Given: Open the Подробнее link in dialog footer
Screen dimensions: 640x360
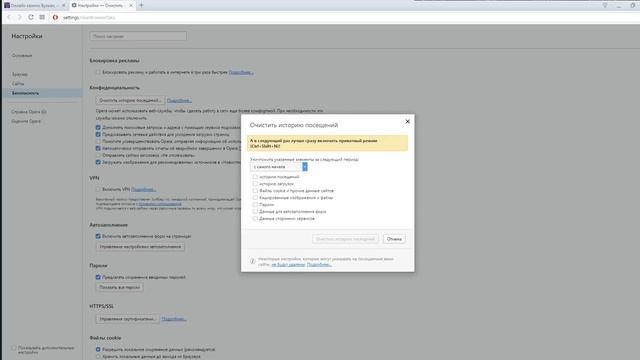Looking at the screenshot, I should point(319,264).
